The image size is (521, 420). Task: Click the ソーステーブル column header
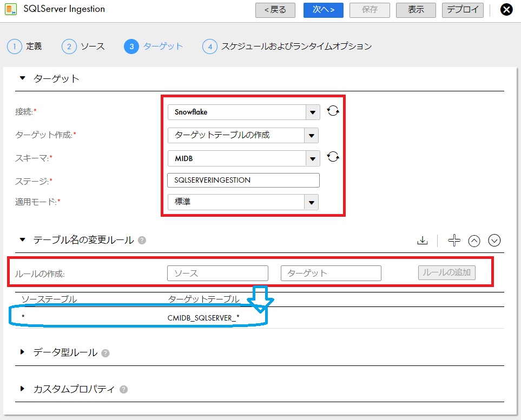(x=49, y=299)
